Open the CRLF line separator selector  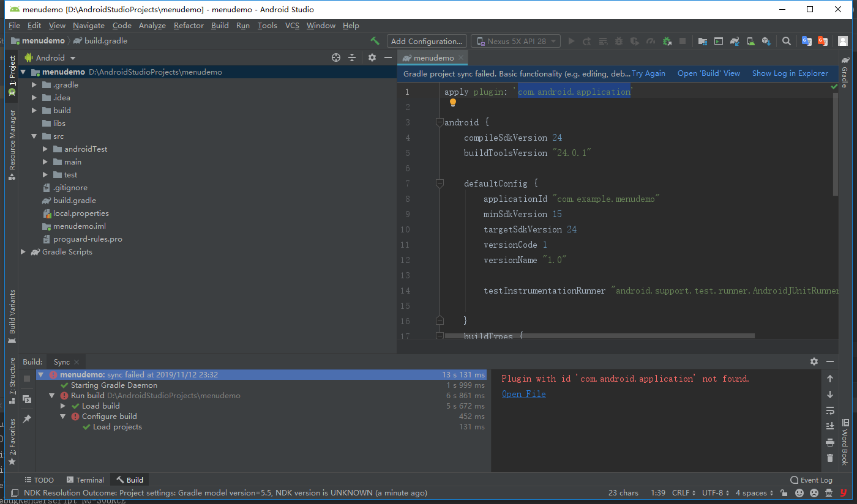[x=684, y=493]
